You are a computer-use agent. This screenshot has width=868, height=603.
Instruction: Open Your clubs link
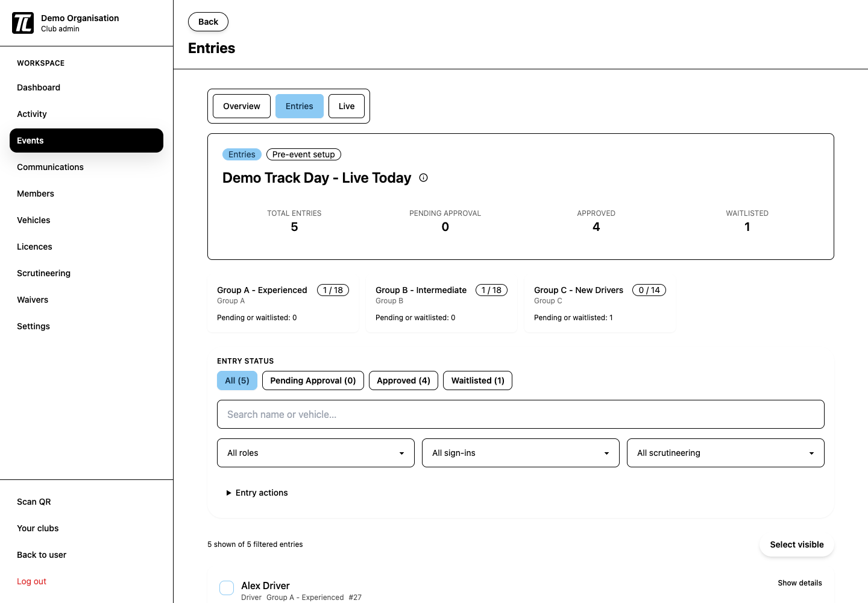tap(86, 528)
